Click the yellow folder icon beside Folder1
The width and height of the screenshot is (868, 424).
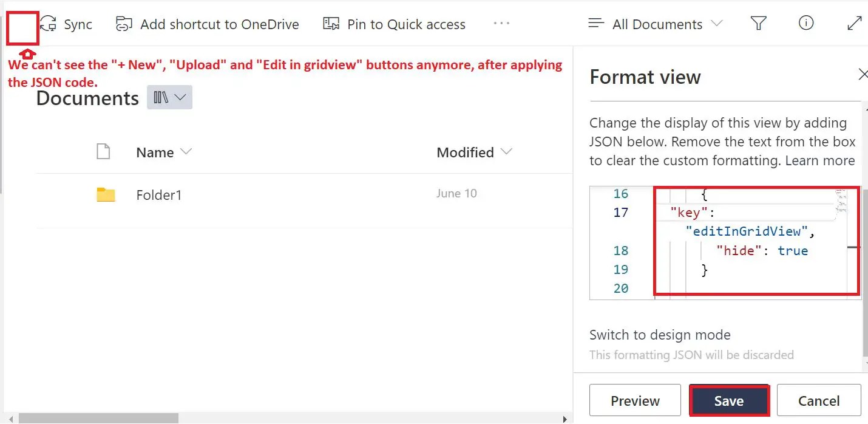point(106,194)
